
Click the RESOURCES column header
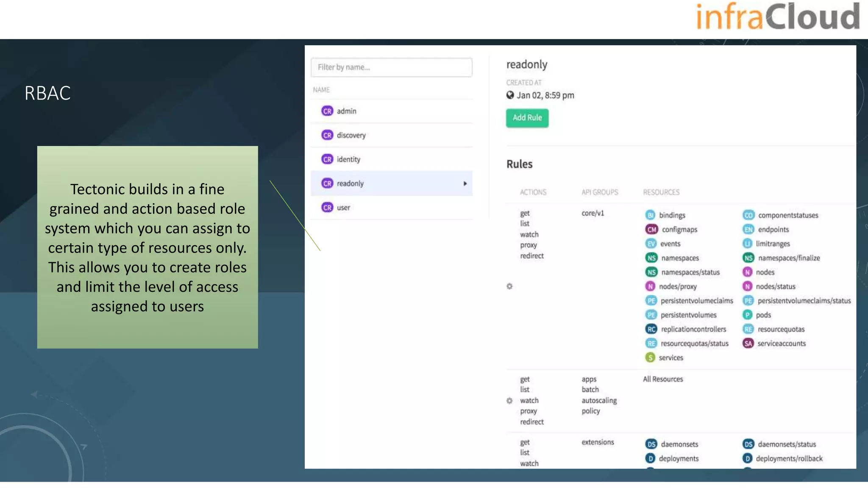click(661, 192)
